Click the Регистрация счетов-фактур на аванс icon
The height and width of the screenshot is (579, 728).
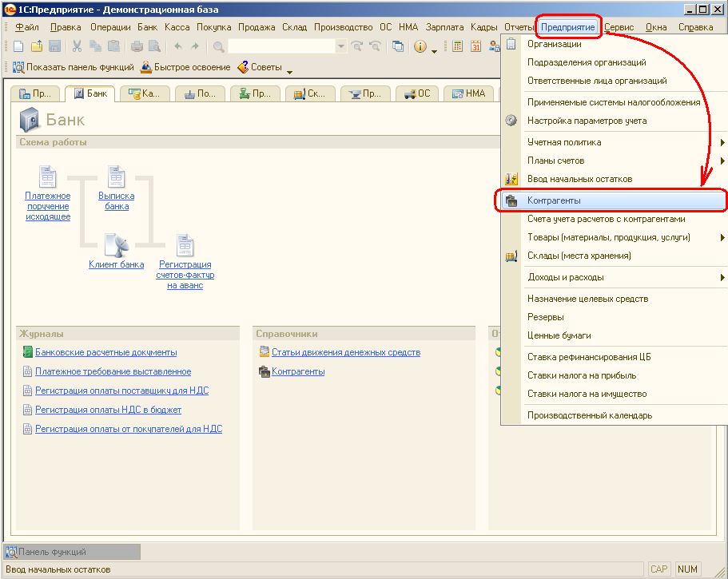[x=185, y=245]
